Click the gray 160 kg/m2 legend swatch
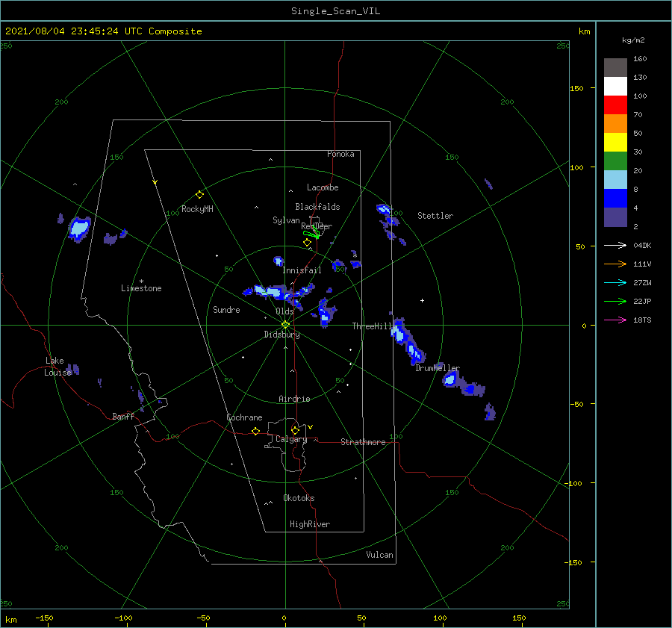The height and width of the screenshot is (628, 672). coord(615,67)
